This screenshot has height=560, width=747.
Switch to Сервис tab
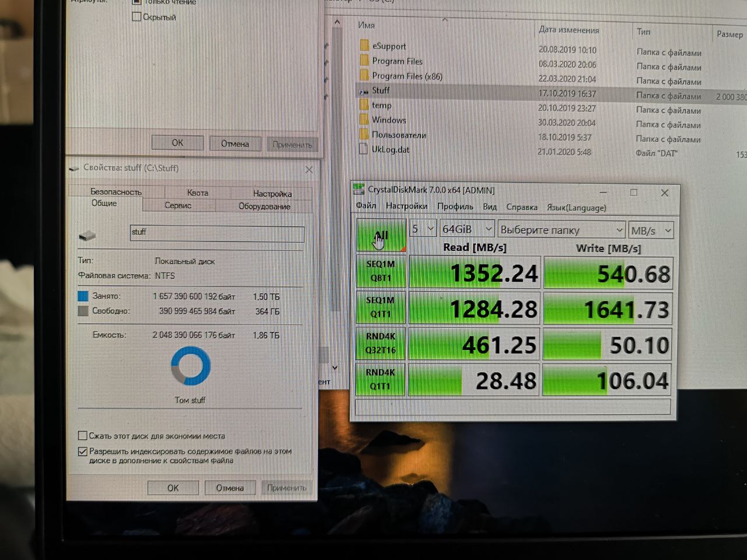(178, 205)
